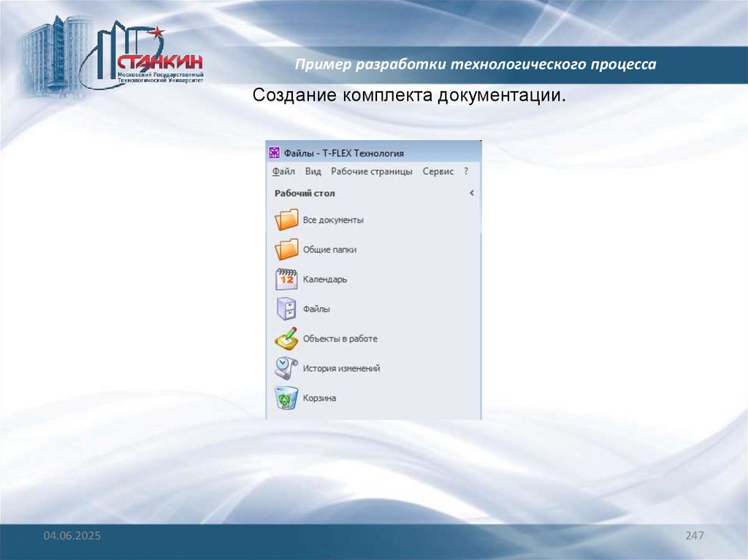Open the Файл menu
748x560 pixels.
(x=283, y=172)
